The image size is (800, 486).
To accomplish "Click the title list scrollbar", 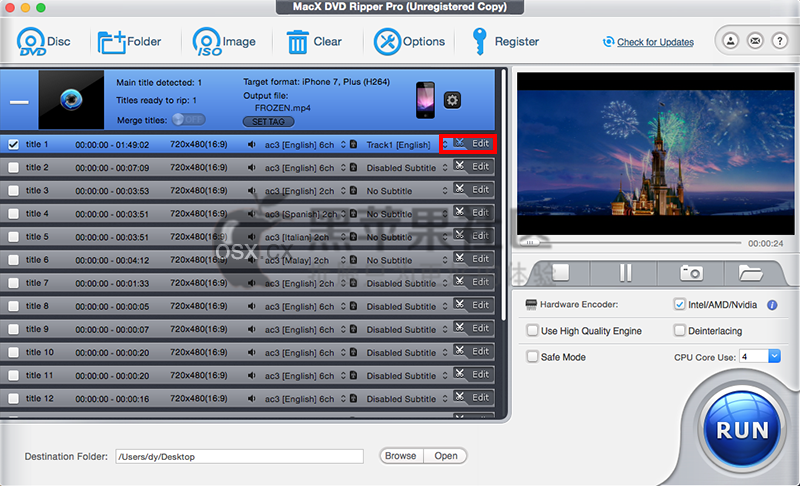I will (x=503, y=194).
